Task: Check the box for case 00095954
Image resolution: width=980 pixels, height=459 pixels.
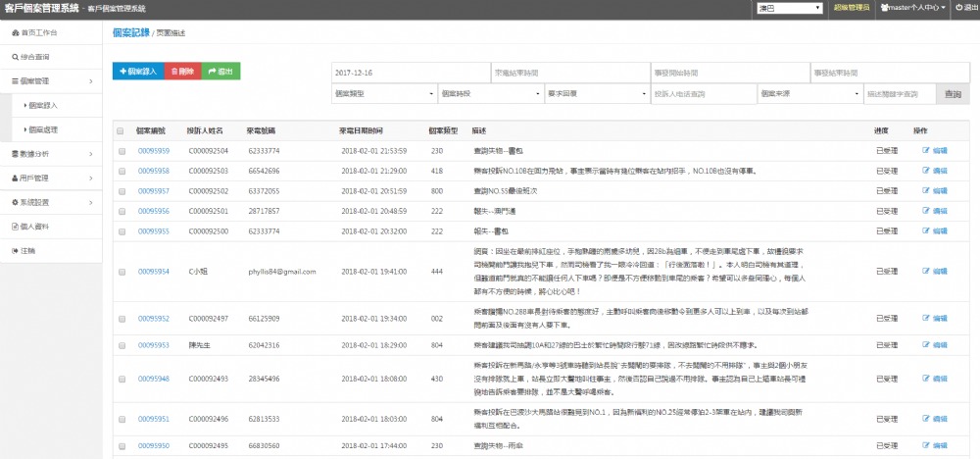Action: tap(122, 272)
